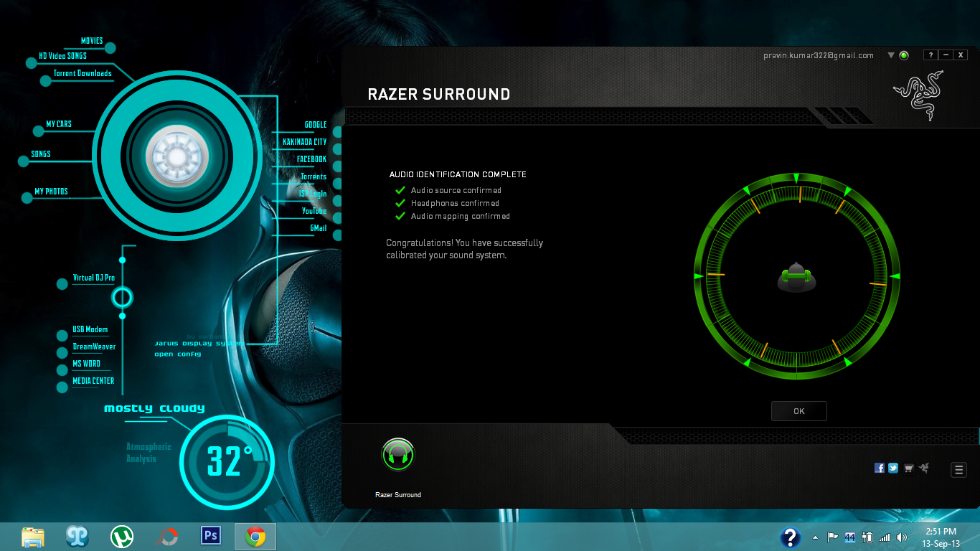The width and height of the screenshot is (980, 551).
Task: Click the Audio mapping confirmed checkmark
Action: tap(400, 216)
